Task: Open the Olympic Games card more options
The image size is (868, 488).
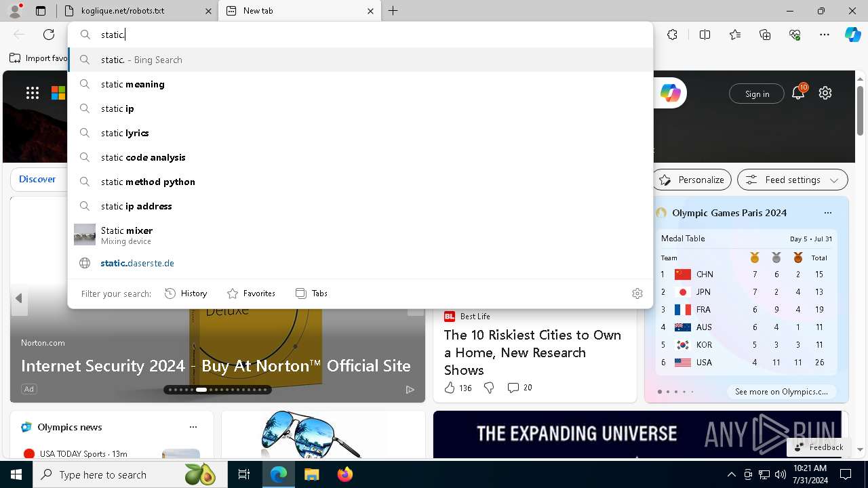Action: click(x=828, y=213)
